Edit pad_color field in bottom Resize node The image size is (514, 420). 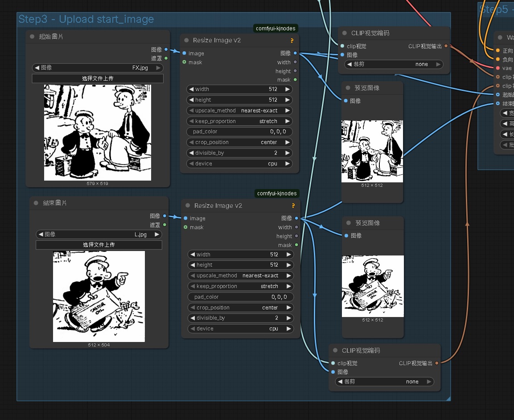241,297
